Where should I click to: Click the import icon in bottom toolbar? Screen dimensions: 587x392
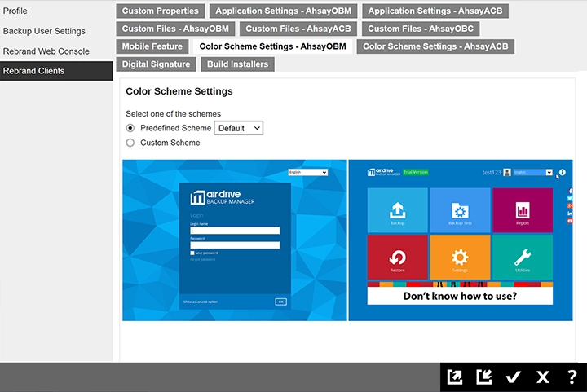tap(483, 377)
